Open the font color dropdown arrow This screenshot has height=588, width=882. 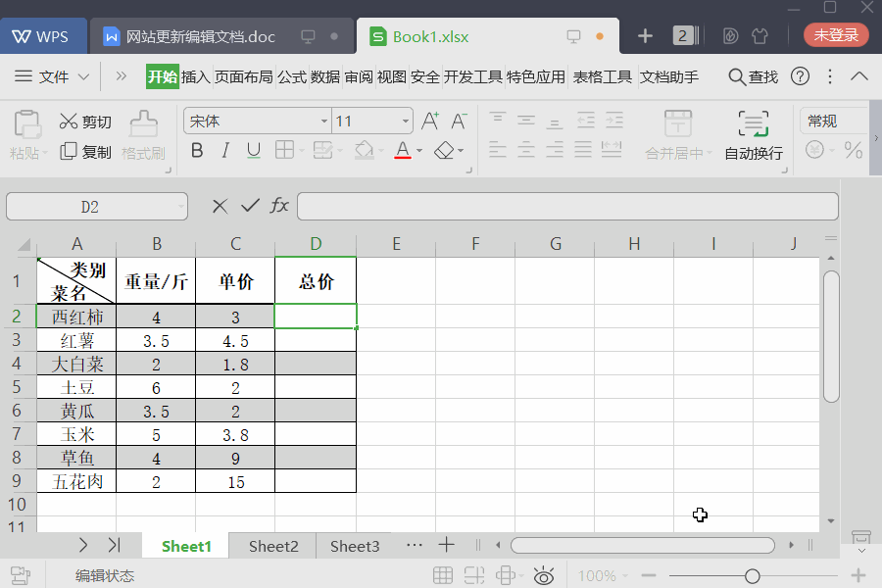point(419,151)
